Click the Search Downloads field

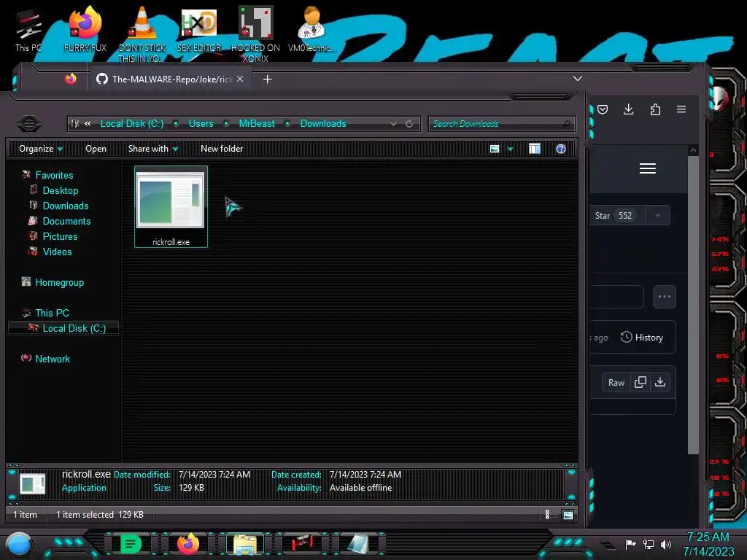[502, 124]
